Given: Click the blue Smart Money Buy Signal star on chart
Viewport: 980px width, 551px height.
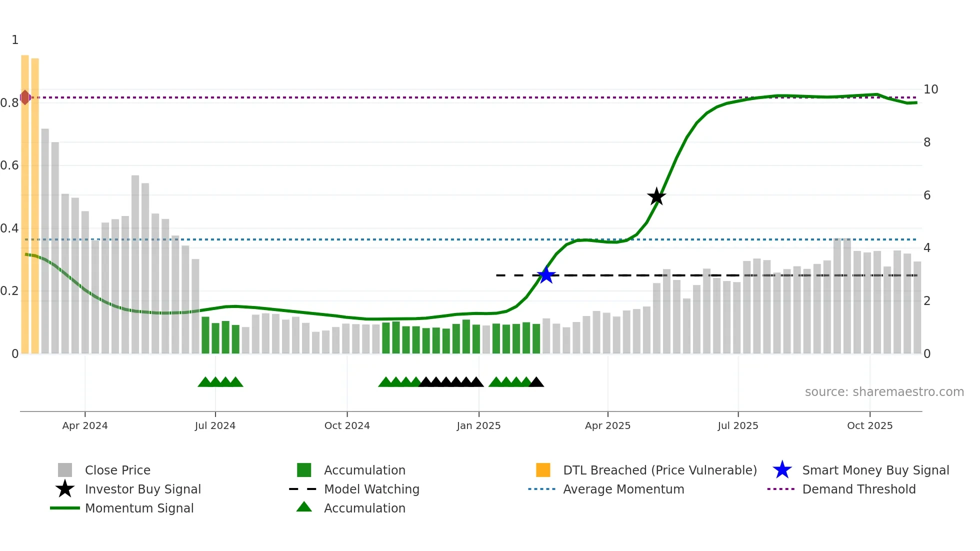Looking at the screenshot, I should [x=546, y=275].
